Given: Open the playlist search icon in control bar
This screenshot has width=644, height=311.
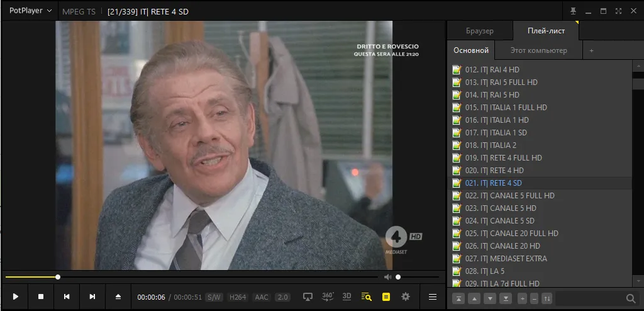Looking at the screenshot, I should 367,297.
